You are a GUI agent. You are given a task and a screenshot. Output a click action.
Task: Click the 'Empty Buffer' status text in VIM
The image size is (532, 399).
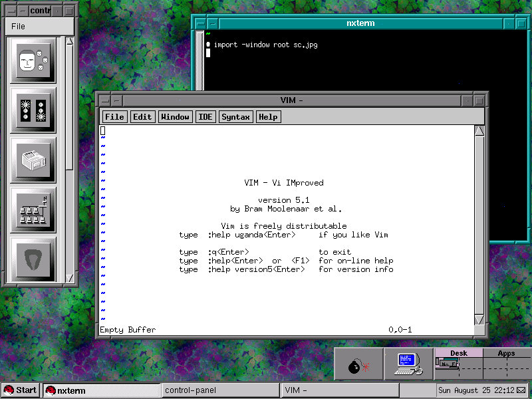(128, 330)
